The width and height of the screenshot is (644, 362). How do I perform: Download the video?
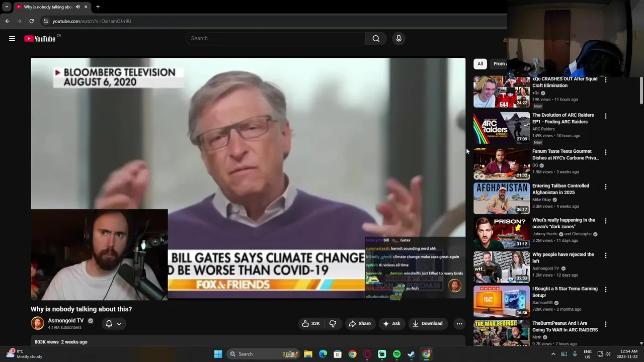tap(428, 324)
